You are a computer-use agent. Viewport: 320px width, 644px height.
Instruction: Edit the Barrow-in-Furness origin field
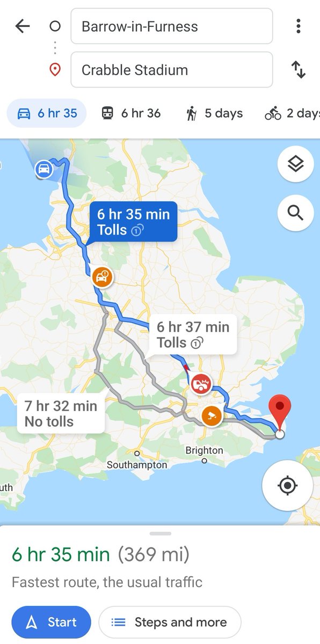pyautogui.click(x=172, y=26)
